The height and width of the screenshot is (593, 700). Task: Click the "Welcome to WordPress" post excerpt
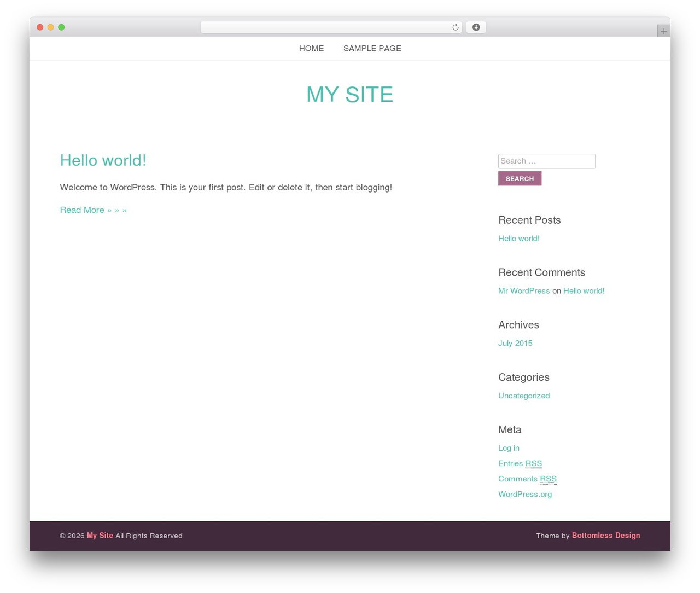point(226,187)
